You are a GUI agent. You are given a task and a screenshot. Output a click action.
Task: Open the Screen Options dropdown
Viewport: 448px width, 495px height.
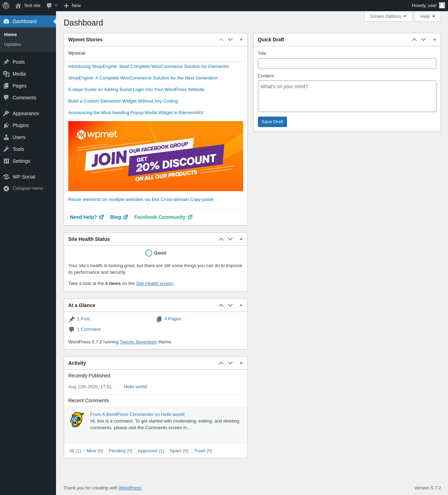pos(388,16)
